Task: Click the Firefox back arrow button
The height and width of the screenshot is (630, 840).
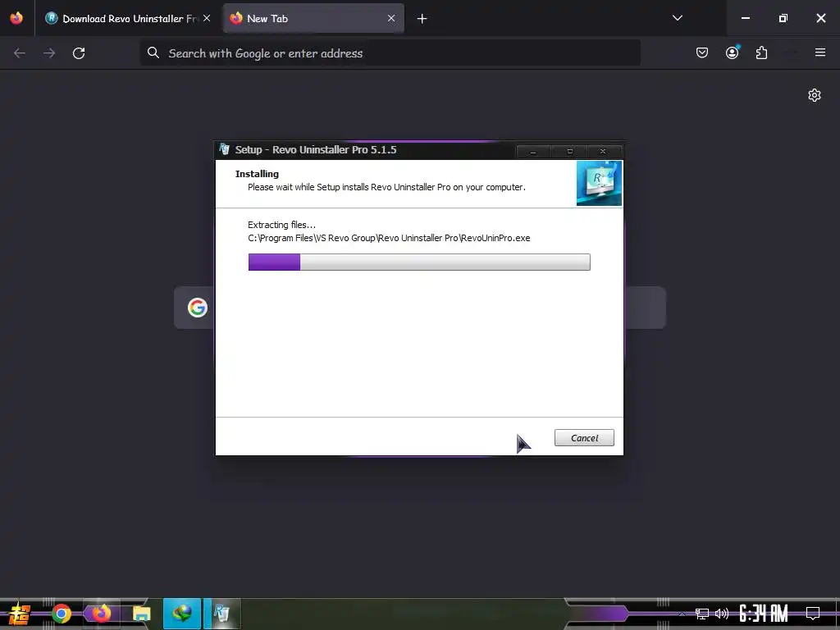Action: pos(20,53)
